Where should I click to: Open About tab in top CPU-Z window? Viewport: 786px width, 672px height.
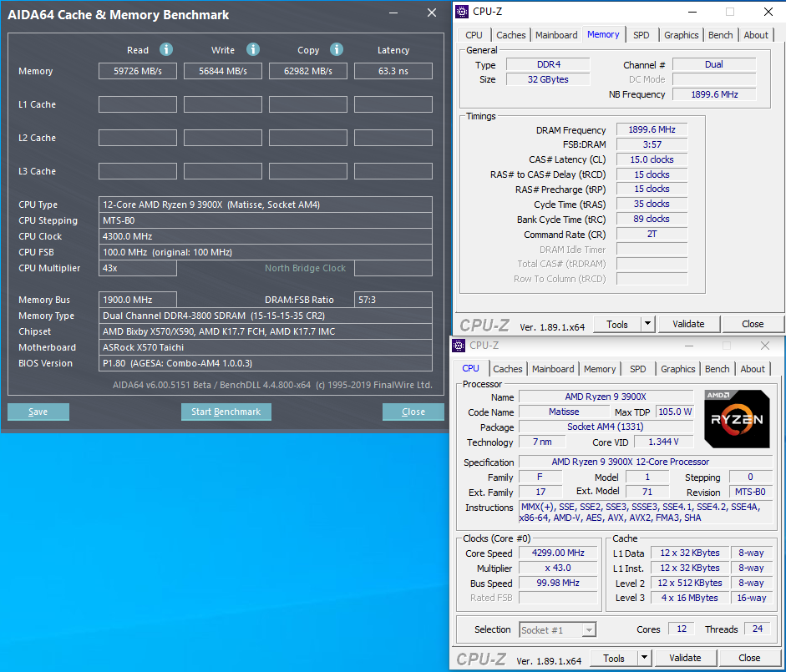(756, 35)
